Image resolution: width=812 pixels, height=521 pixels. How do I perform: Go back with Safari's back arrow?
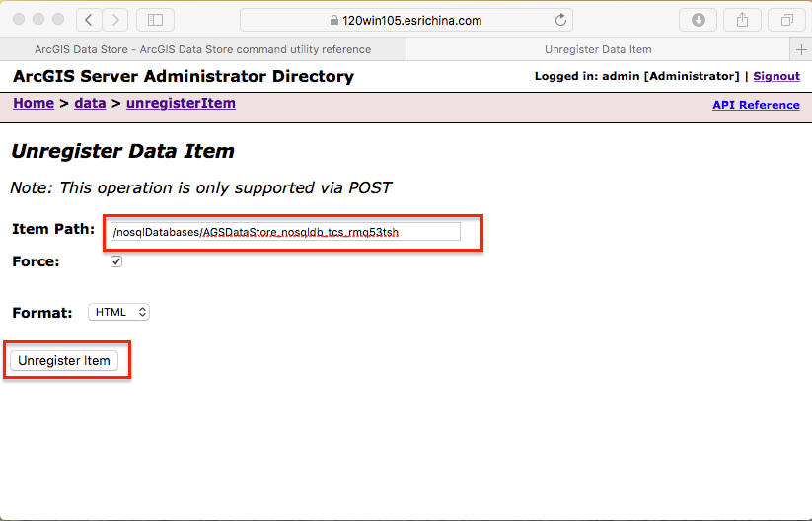89,20
